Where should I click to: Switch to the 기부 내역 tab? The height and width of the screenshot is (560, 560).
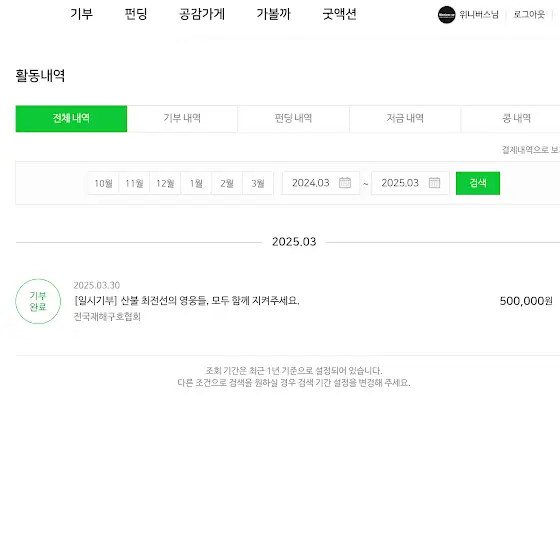182,119
